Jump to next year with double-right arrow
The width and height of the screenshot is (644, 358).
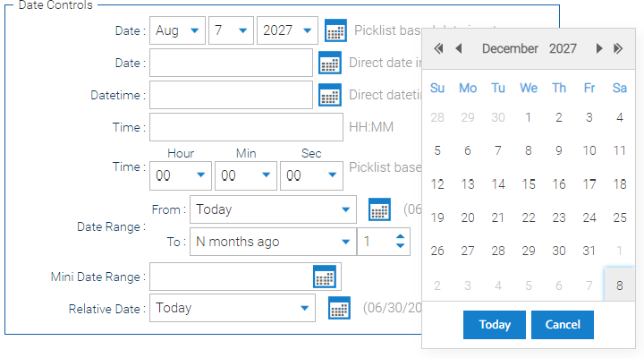[x=618, y=48]
